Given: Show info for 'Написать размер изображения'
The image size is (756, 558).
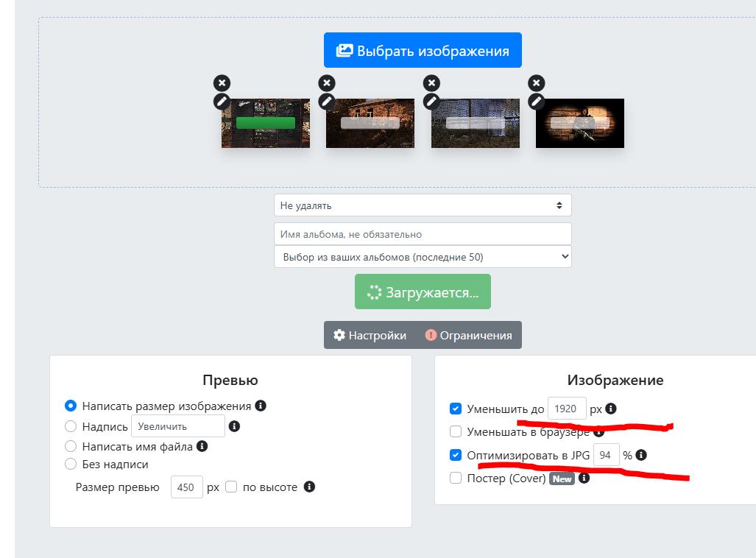Looking at the screenshot, I should click(261, 406).
